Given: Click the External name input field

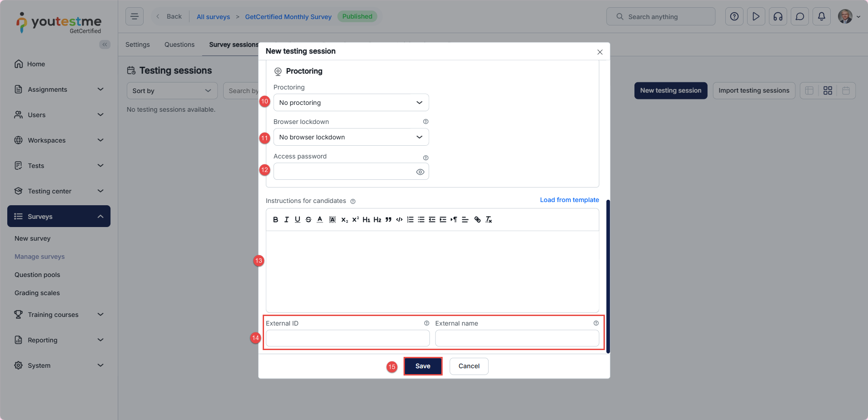Looking at the screenshot, I should [x=517, y=338].
